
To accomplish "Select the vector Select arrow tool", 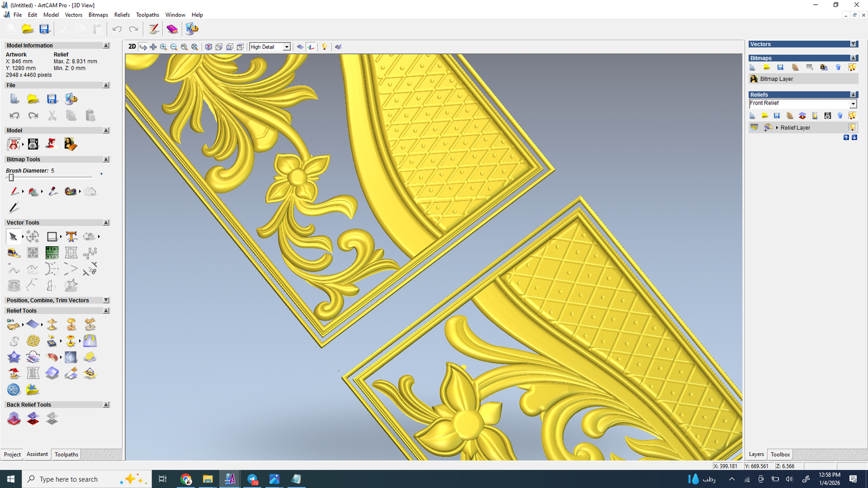I will (x=13, y=236).
